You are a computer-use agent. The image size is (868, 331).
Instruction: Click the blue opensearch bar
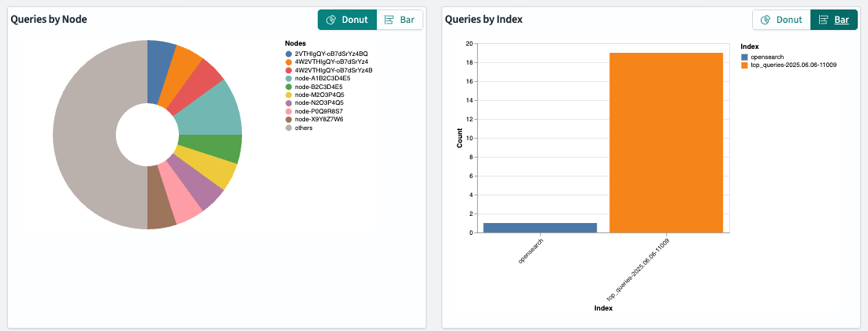[x=540, y=228]
